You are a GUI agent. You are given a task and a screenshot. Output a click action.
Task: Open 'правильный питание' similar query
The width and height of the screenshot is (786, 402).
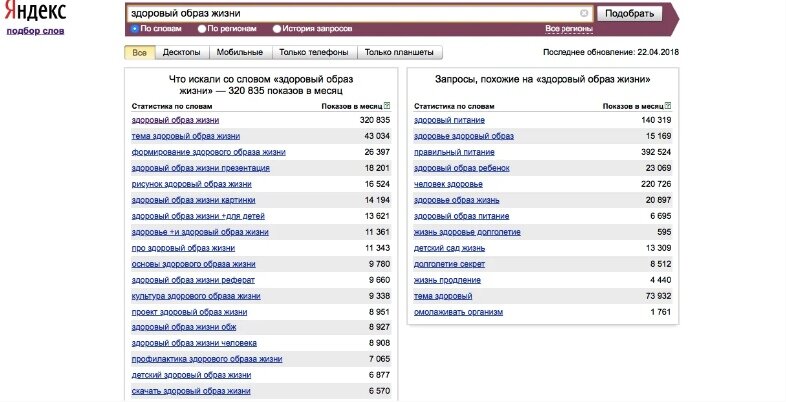[x=454, y=152]
